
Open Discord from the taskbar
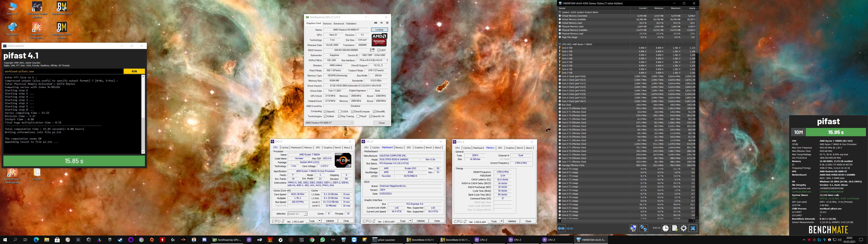(x=204, y=240)
